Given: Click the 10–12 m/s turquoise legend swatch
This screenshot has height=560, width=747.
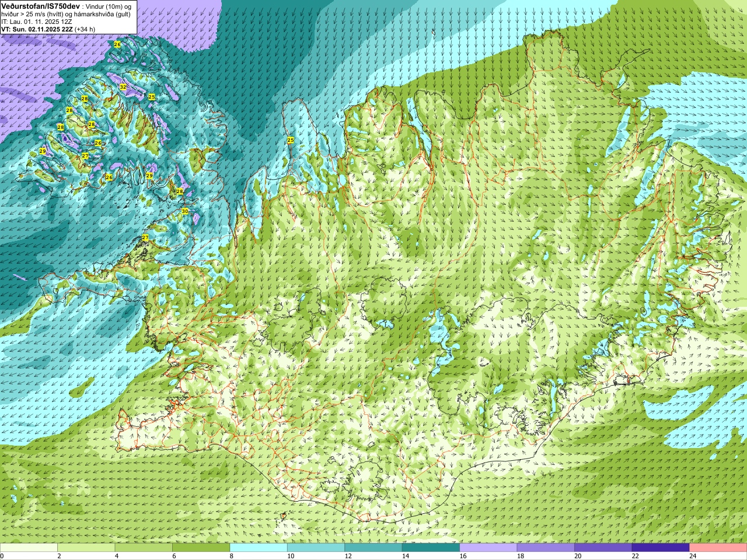Looking at the screenshot, I should coord(316,548).
